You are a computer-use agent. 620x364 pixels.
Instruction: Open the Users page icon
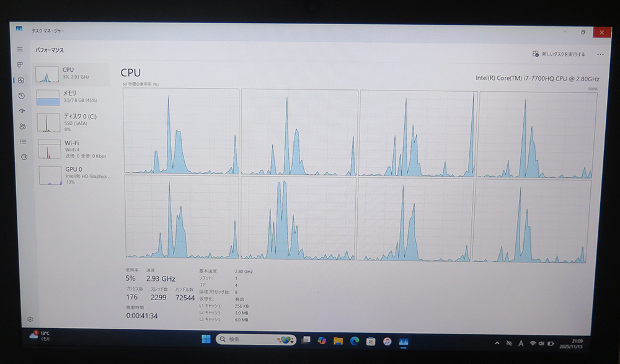click(x=22, y=127)
